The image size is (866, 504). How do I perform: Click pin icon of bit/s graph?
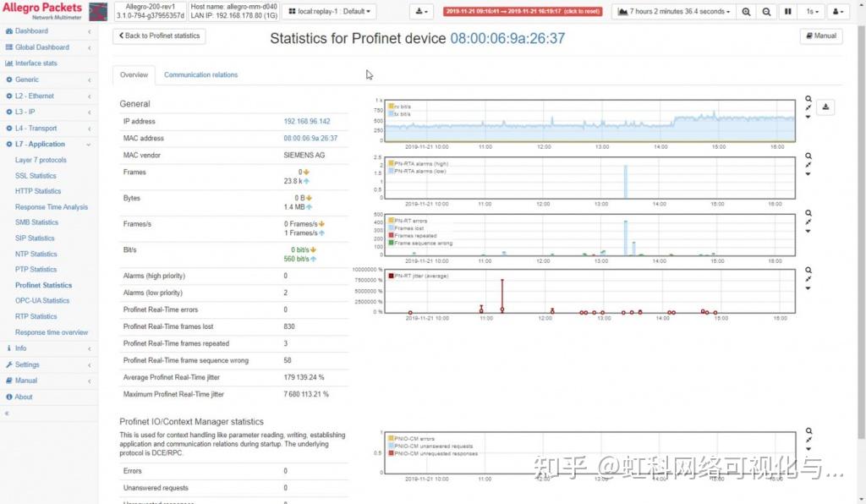(x=808, y=108)
